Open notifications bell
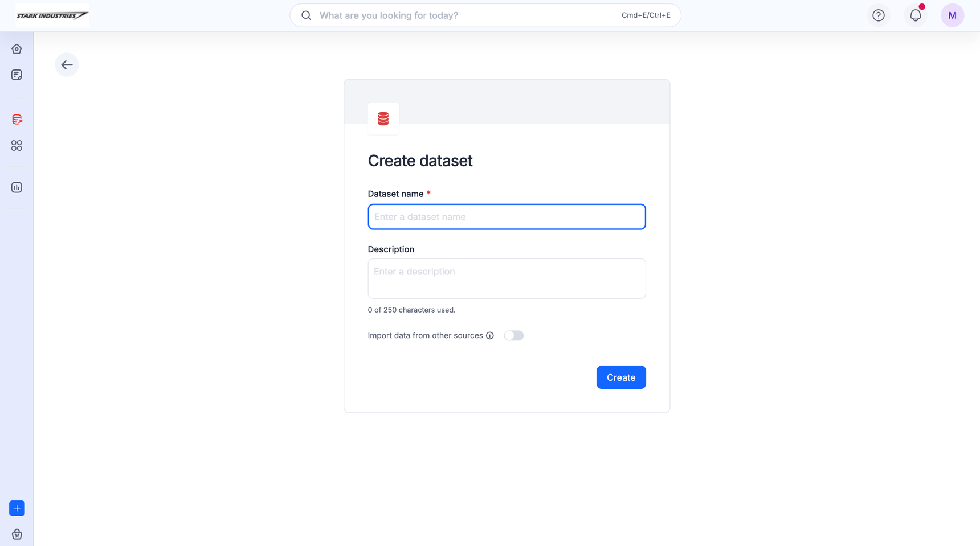 coord(915,15)
